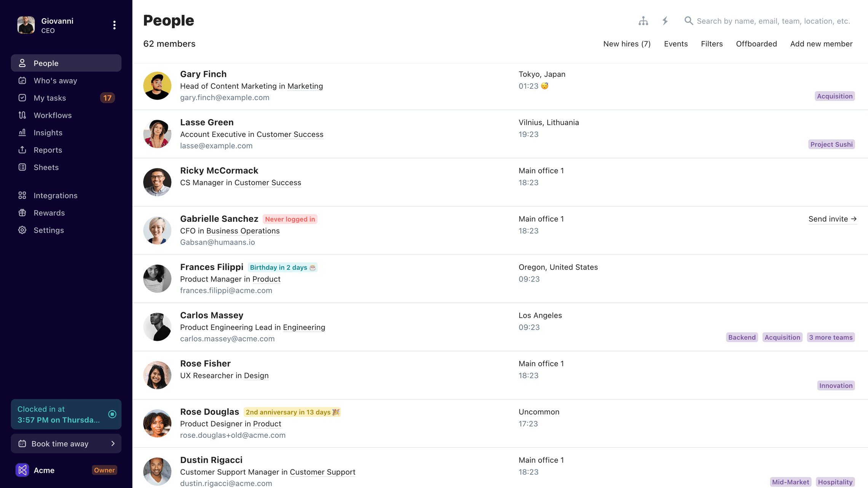Viewport: 868px width, 488px height.
Task: Switch to the Offboarded view
Action: [x=756, y=44]
